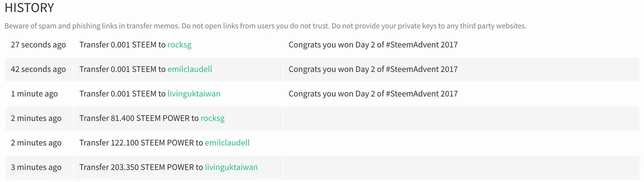This screenshot has height=182, width=644.
Task: Open emilclaudell link in 0.001 STEEM transfer
Action: (190, 69)
